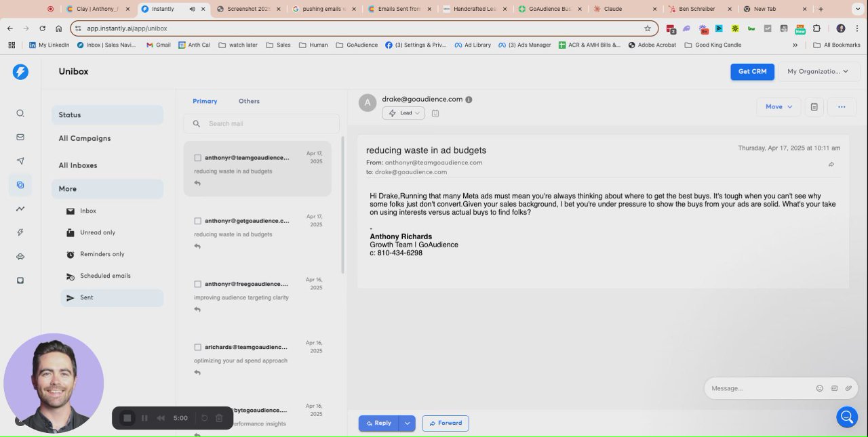Click the notes icon next to Move
The width and height of the screenshot is (868, 437).
(814, 106)
